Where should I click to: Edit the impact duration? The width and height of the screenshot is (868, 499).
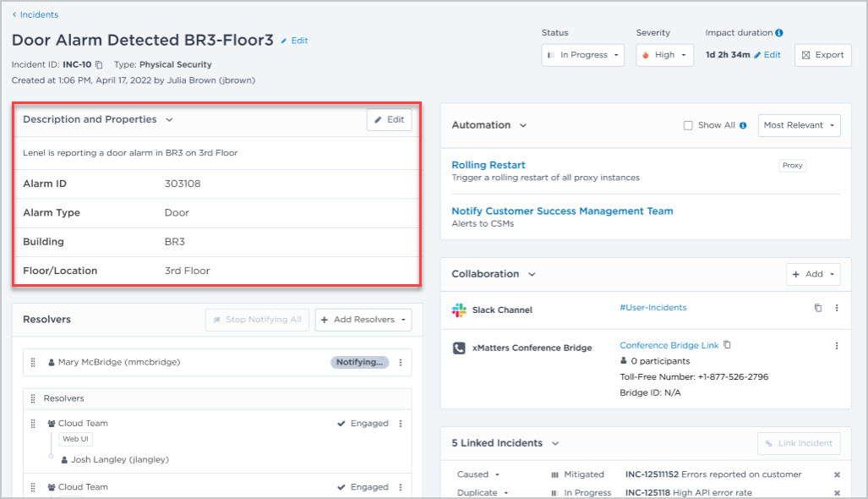(767, 55)
